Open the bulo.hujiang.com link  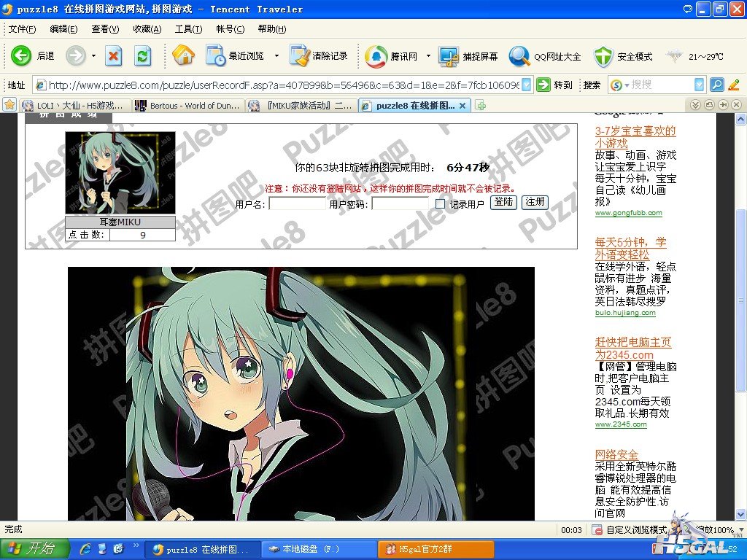(x=625, y=313)
